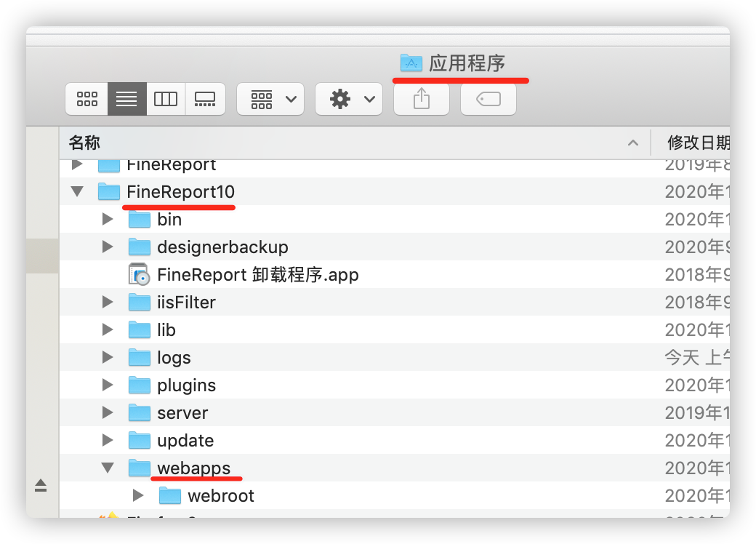
Task: Select the FineReport 卸载程序.app file name
Action: [x=258, y=275]
